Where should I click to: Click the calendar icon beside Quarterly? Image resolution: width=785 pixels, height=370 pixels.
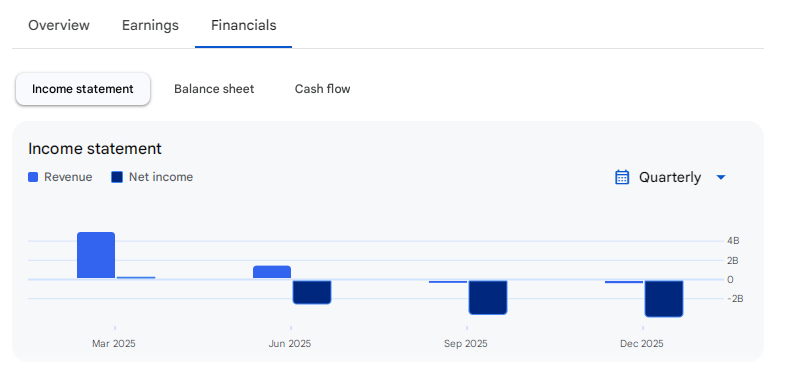[622, 177]
